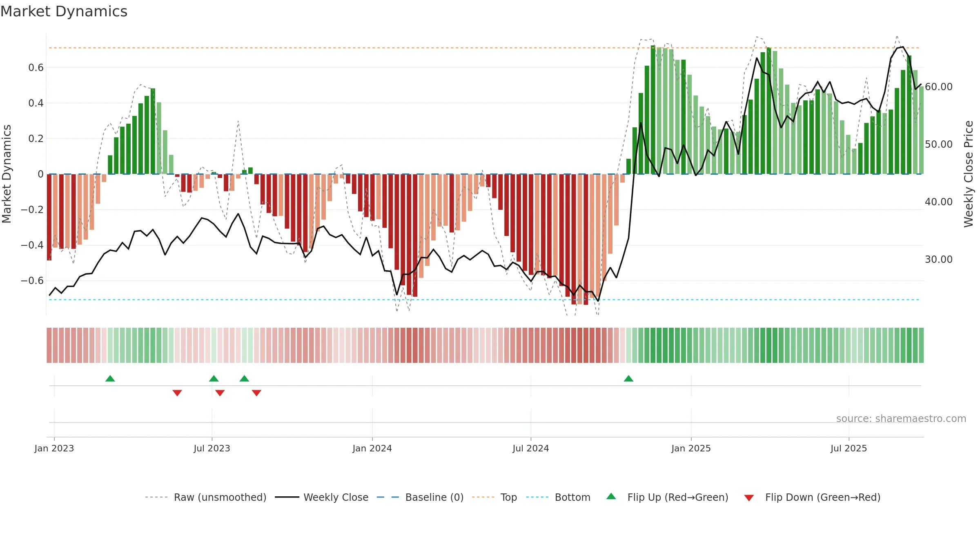Select the green flip-up triangle just after the Jul 2023 tick
Image resolution: width=980 pixels, height=551 pixels.
(x=214, y=378)
